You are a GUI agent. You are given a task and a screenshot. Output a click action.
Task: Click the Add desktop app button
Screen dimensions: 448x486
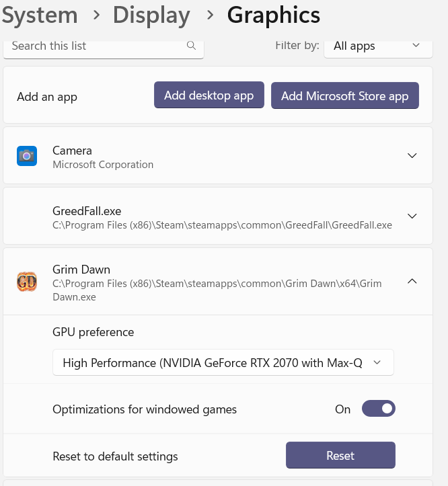tap(209, 95)
